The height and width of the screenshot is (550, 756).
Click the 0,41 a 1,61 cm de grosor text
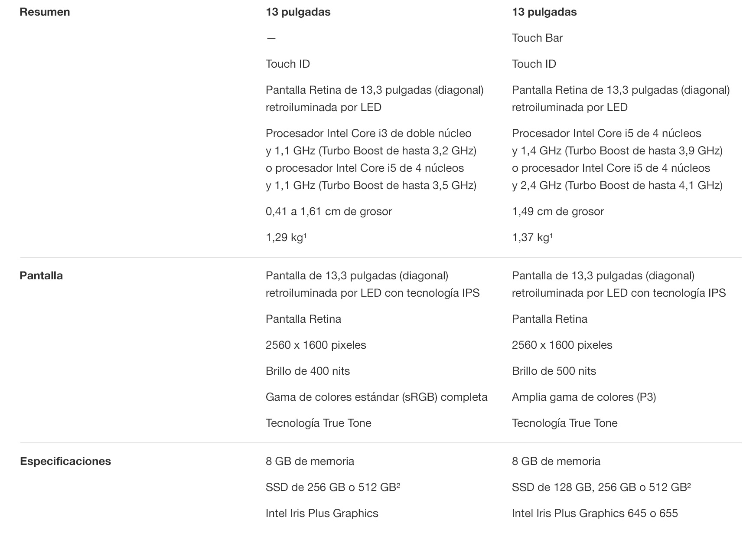(x=329, y=211)
